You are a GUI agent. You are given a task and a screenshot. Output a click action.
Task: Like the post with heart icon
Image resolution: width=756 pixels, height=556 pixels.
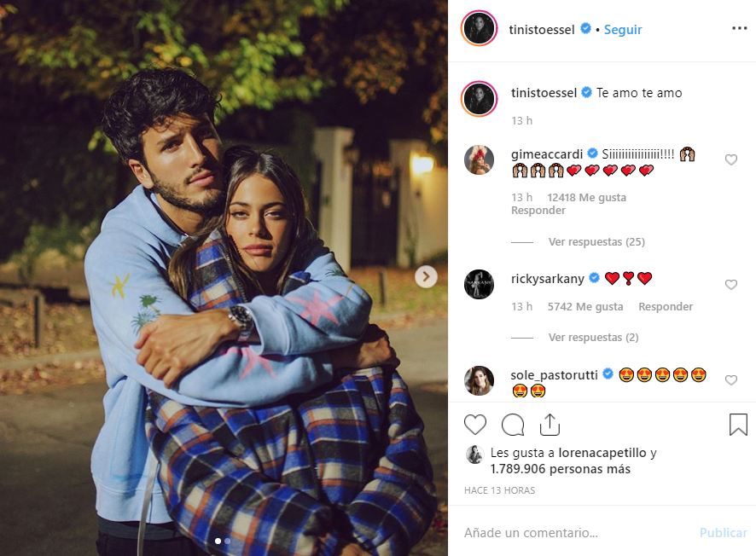[475, 425]
